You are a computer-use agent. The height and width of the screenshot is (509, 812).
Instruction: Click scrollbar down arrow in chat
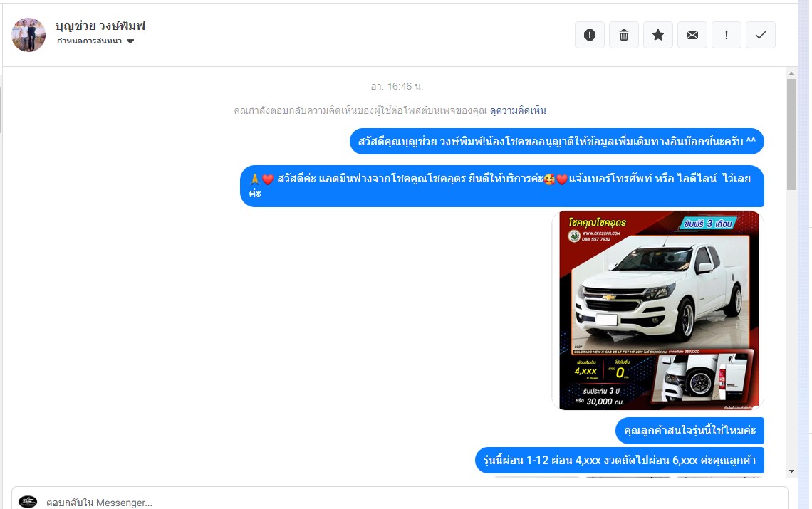(x=791, y=471)
